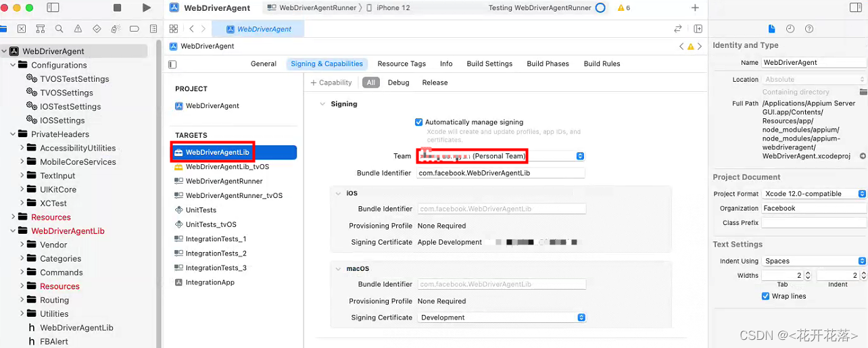Show the Quick Help inspector

[809, 29]
